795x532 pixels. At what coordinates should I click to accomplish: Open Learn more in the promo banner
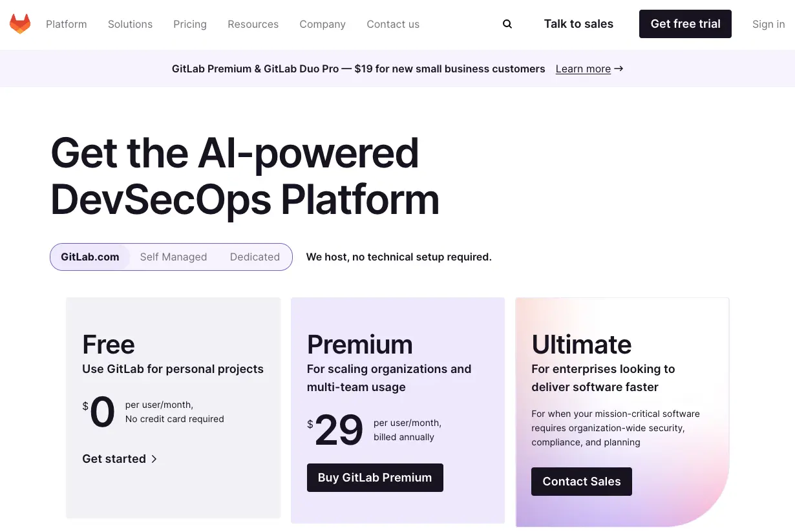583,69
